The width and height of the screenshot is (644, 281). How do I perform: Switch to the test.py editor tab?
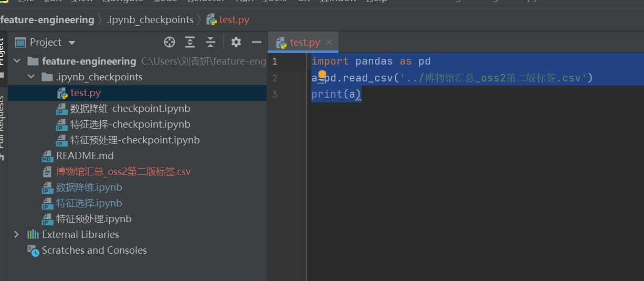pos(304,43)
